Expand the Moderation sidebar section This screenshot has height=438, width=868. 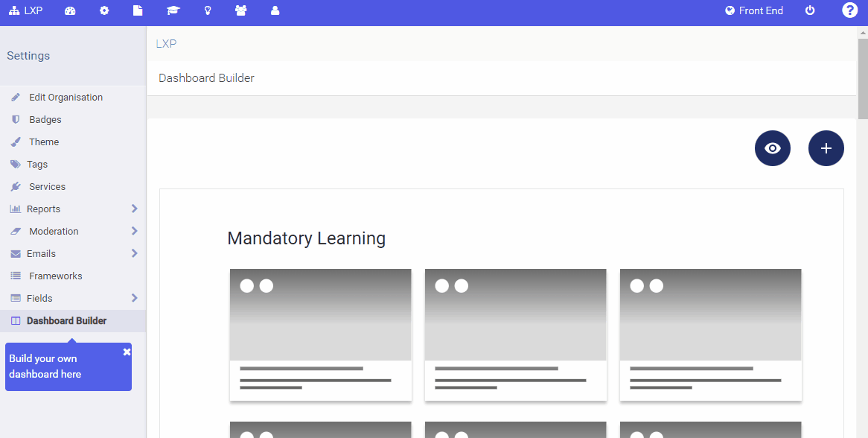(x=54, y=231)
